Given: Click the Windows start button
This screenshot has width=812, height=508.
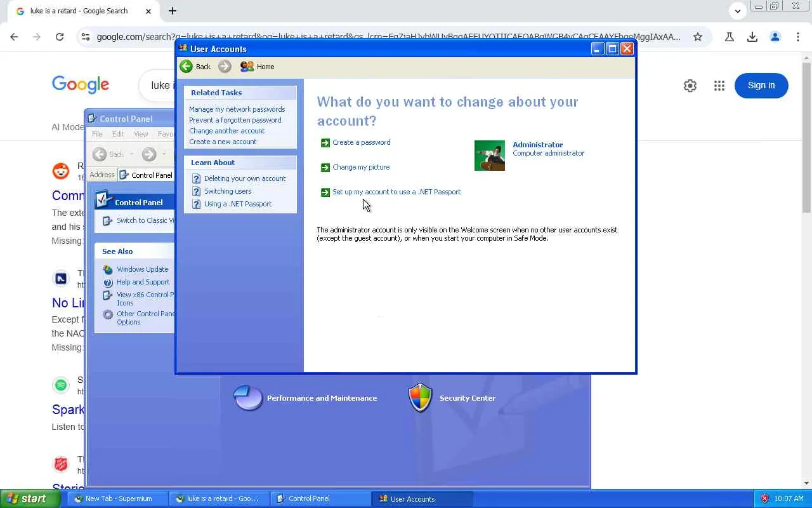Looking at the screenshot, I should click(30, 498).
